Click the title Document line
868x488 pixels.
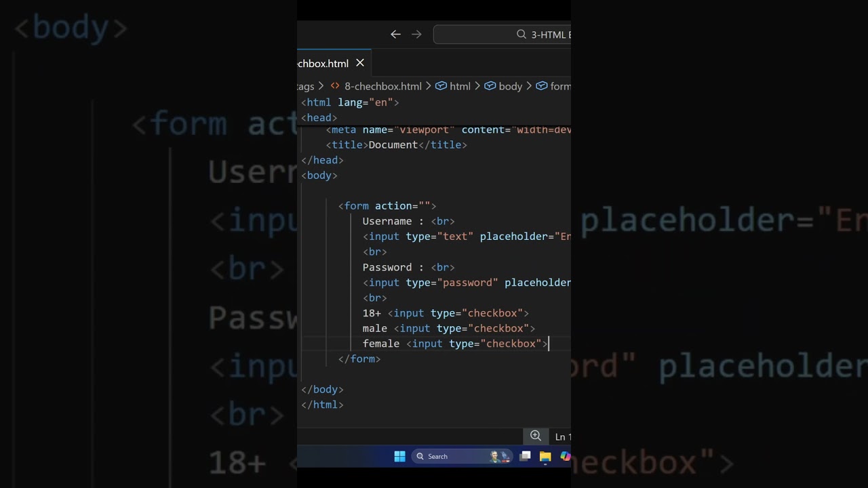396,144
